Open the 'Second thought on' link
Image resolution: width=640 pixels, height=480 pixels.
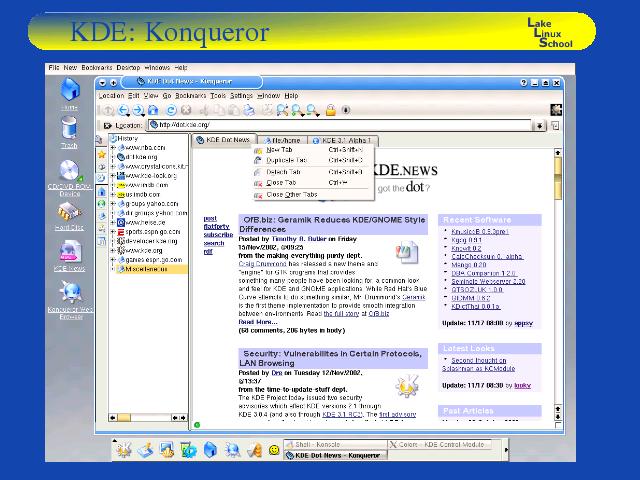click(478, 360)
